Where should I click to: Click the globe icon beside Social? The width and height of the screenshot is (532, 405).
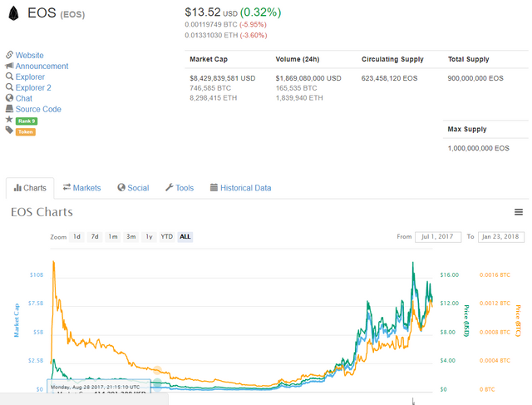click(x=121, y=187)
